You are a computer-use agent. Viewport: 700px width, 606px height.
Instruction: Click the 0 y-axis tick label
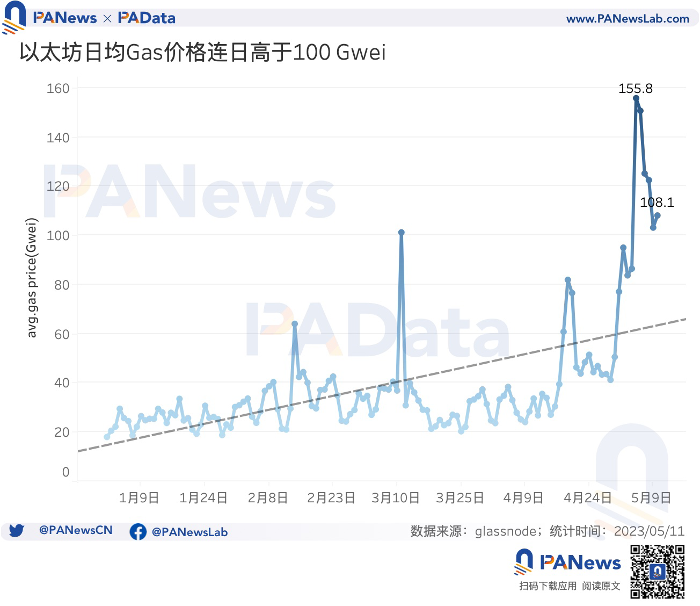tap(66, 472)
